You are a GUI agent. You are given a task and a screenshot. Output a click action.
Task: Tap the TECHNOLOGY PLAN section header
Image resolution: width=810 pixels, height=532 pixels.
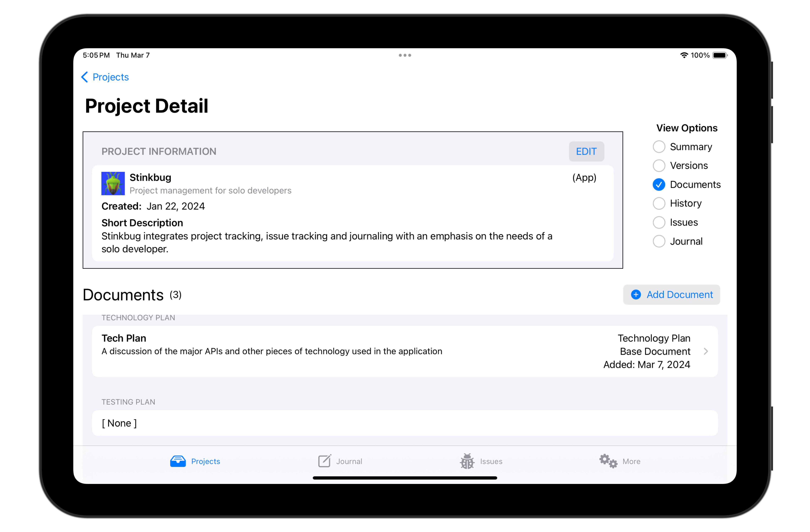[x=138, y=318]
